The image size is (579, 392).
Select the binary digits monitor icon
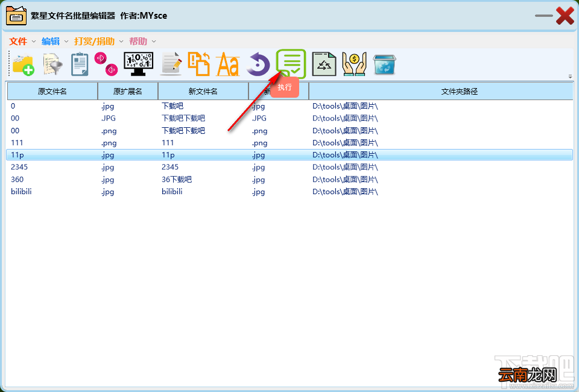click(x=139, y=64)
